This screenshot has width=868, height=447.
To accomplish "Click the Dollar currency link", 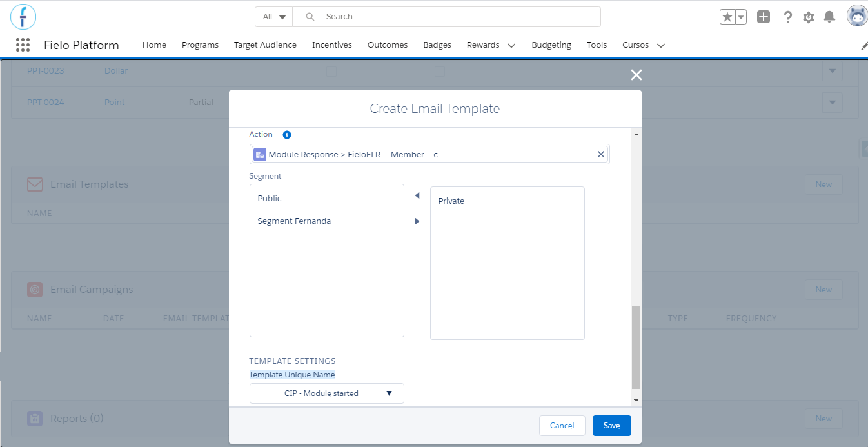I will [x=116, y=71].
